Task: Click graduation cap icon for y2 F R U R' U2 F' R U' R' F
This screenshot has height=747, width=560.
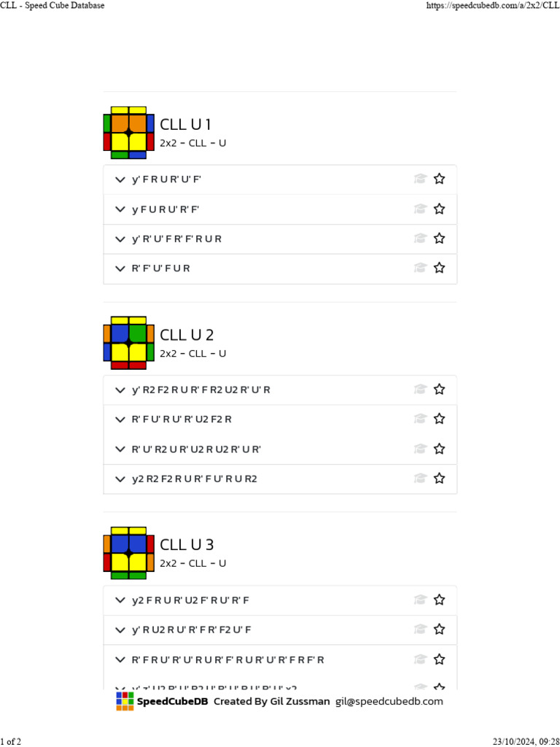Action: coord(420,600)
